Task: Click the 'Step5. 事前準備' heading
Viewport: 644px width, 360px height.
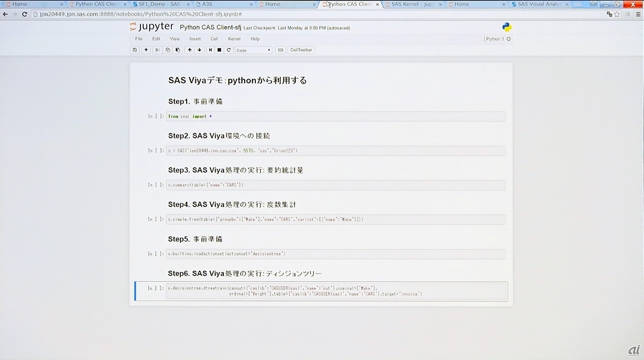Action: click(x=195, y=239)
